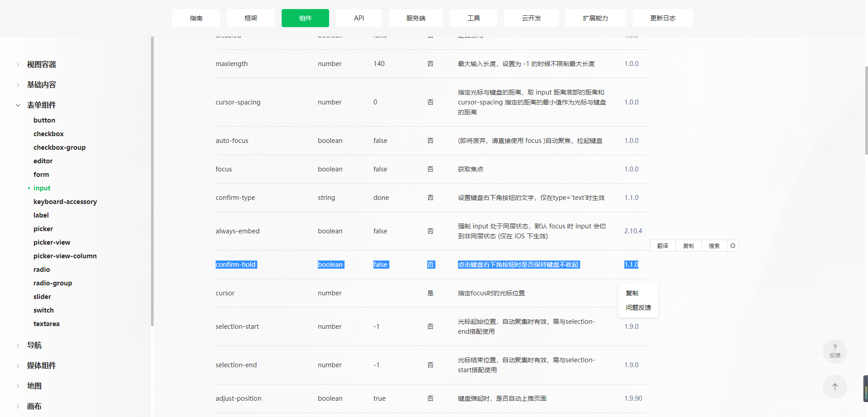The width and height of the screenshot is (868, 417).
Task: Click the adjust-position property name
Action: pyautogui.click(x=238, y=398)
